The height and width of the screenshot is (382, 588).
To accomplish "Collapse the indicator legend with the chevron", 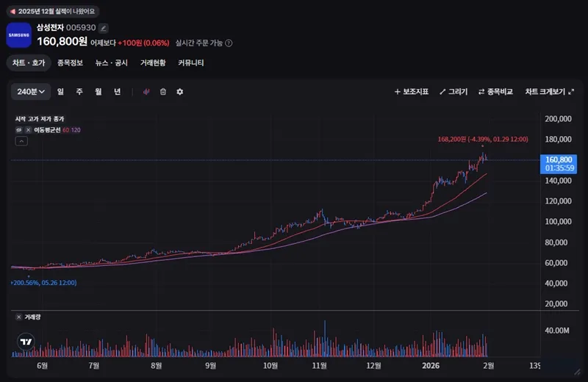I will (21, 142).
